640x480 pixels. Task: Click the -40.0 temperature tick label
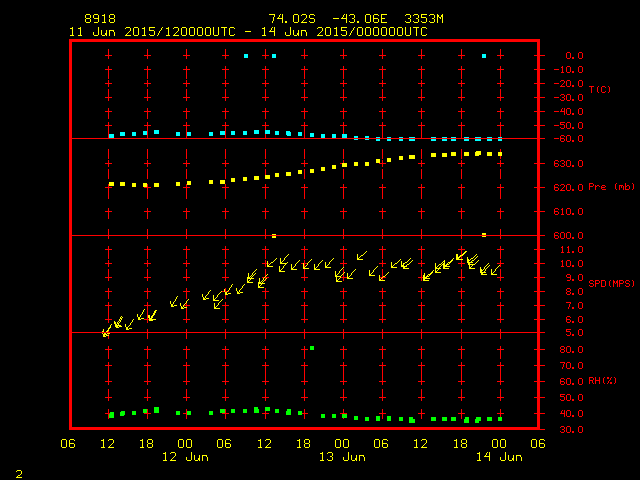pos(569,111)
